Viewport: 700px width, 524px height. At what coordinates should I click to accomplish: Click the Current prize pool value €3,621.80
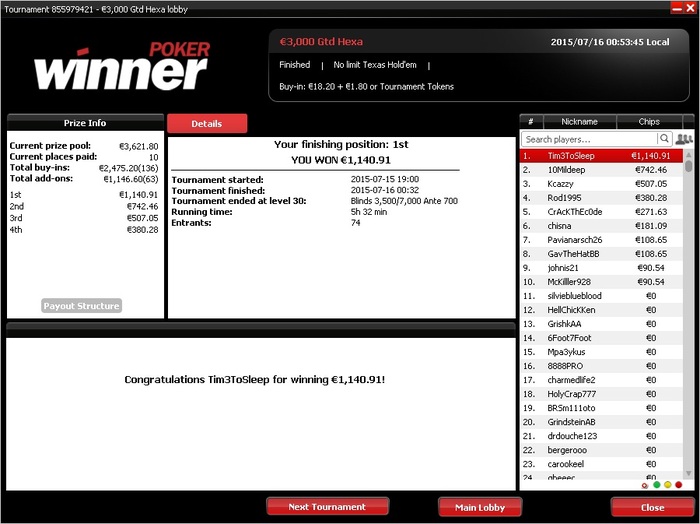point(138,146)
